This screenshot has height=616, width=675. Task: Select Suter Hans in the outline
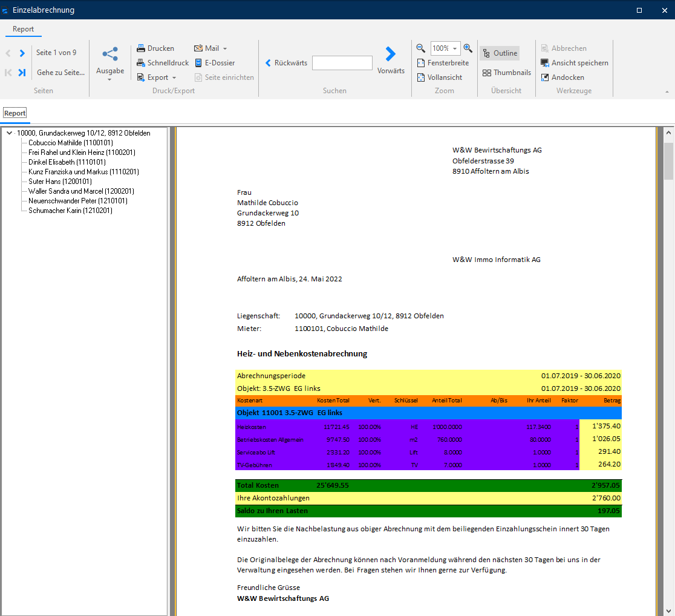pos(60,182)
